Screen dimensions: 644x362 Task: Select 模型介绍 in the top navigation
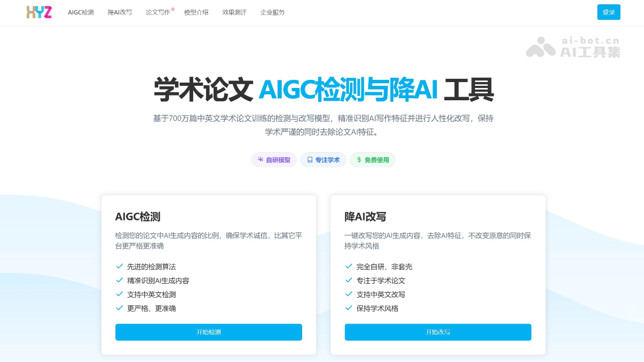(x=196, y=12)
